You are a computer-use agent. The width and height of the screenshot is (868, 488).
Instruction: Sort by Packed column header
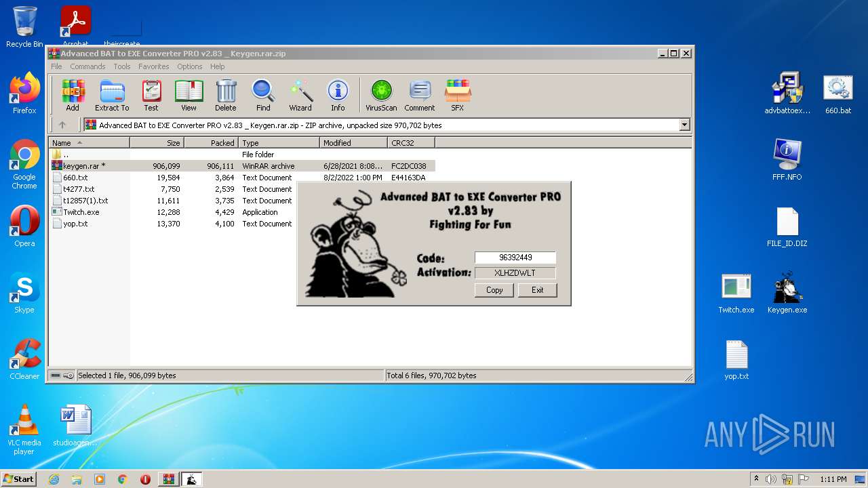point(212,143)
